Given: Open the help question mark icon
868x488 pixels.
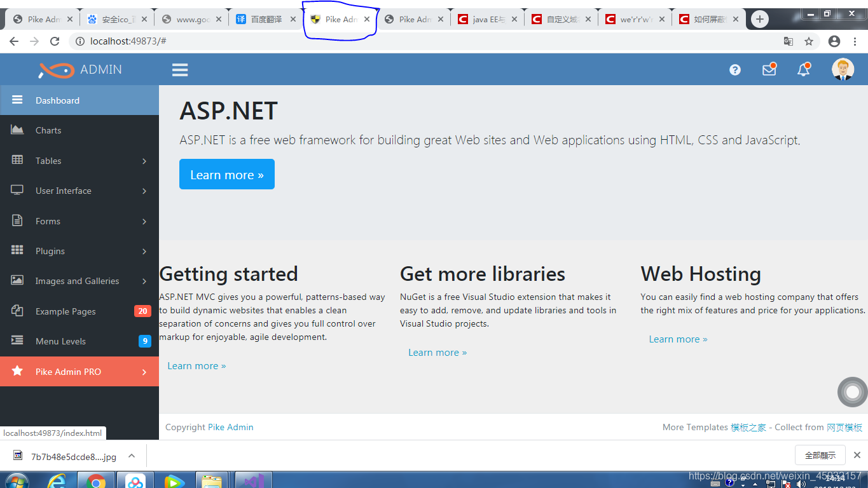Looking at the screenshot, I should point(735,70).
